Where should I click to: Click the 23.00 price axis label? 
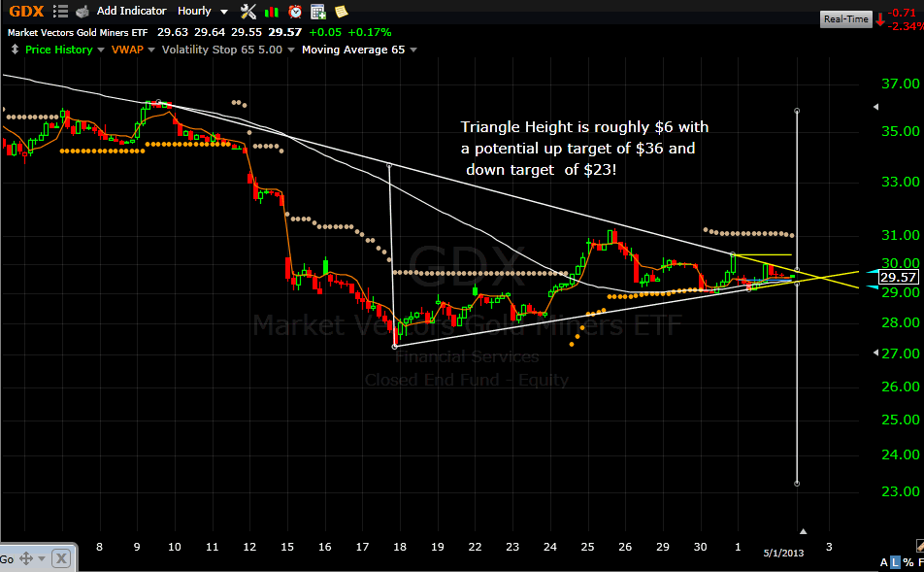(901, 491)
